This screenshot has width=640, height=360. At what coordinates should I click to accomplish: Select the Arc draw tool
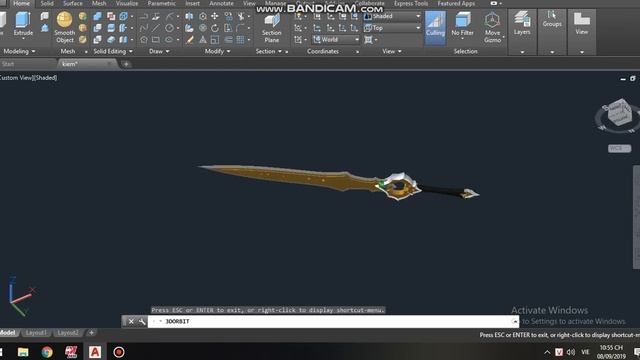169,16
